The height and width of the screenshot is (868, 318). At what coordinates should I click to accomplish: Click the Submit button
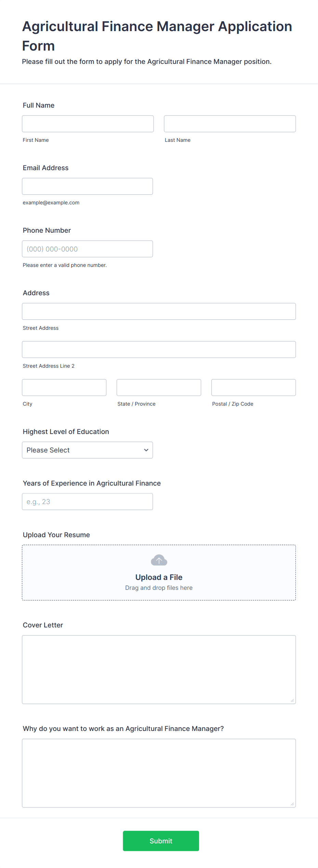coord(161,841)
